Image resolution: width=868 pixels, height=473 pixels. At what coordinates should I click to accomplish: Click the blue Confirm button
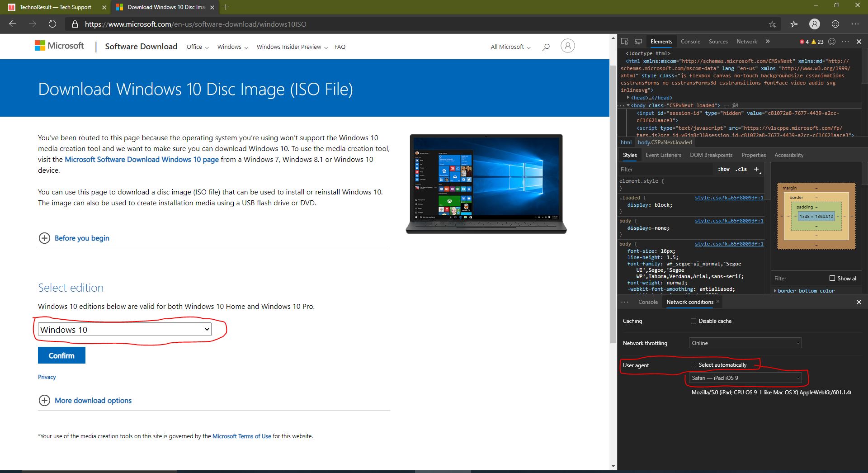[61, 355]
